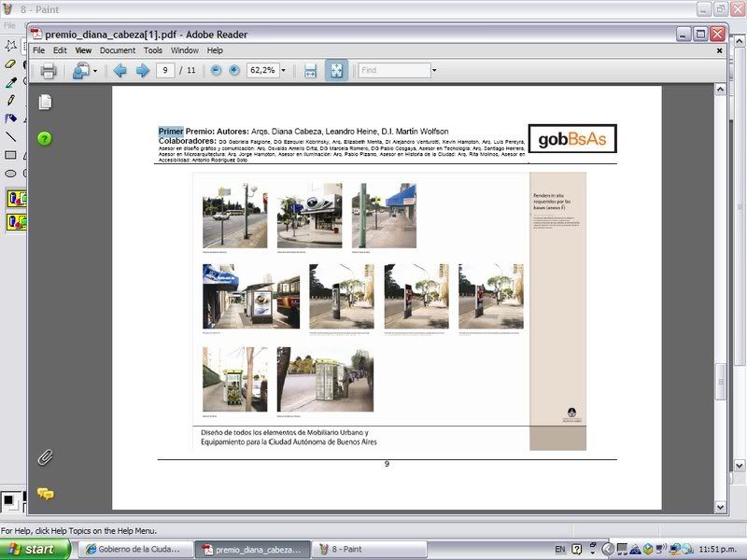
Task: Open the Document menu
Action: (118, 50)
